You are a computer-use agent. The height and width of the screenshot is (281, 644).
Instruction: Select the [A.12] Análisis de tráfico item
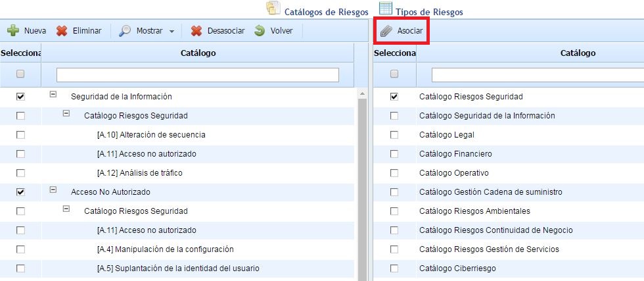tap(139, 173)
